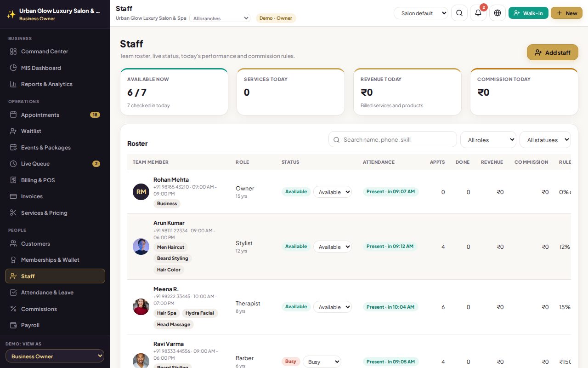588x368 pixels.
Task: Open notifications bell with 2 badge
Action: point(478,13)
